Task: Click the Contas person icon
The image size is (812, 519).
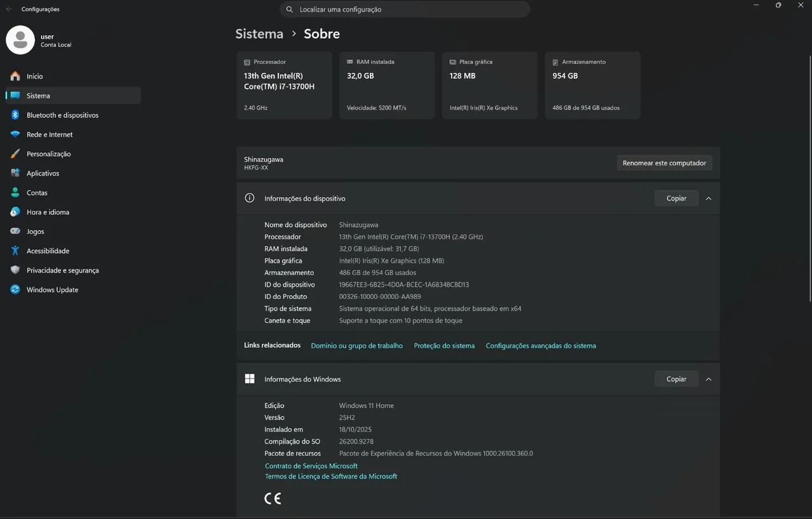Action: 15,193
